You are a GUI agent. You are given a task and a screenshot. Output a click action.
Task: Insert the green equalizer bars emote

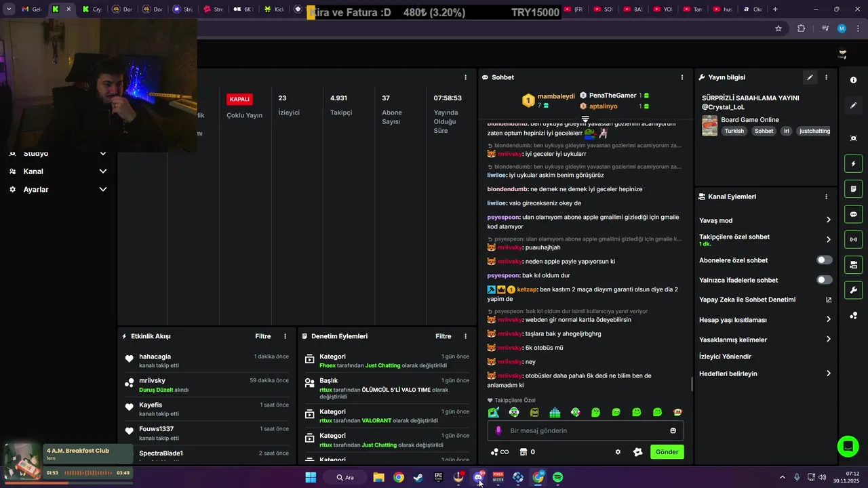point(555,412)
